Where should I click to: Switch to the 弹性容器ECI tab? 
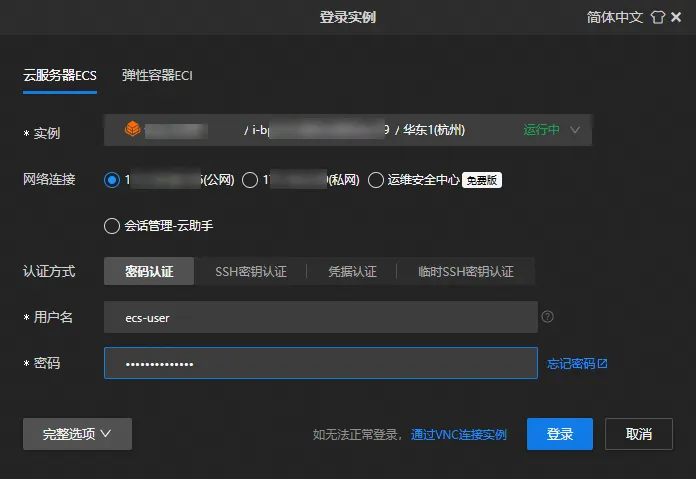click(x=158, y=75)
